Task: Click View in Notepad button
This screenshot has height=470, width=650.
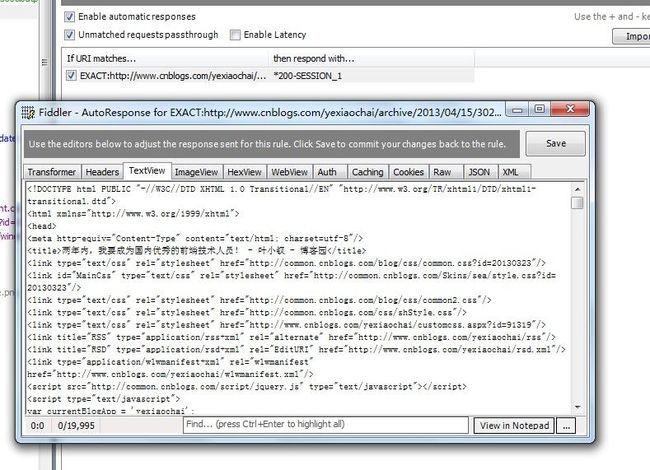Action: [x=514, y=426]
